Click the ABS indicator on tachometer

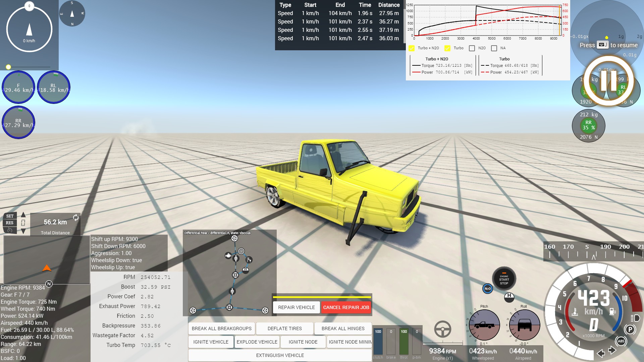[621, 341]
